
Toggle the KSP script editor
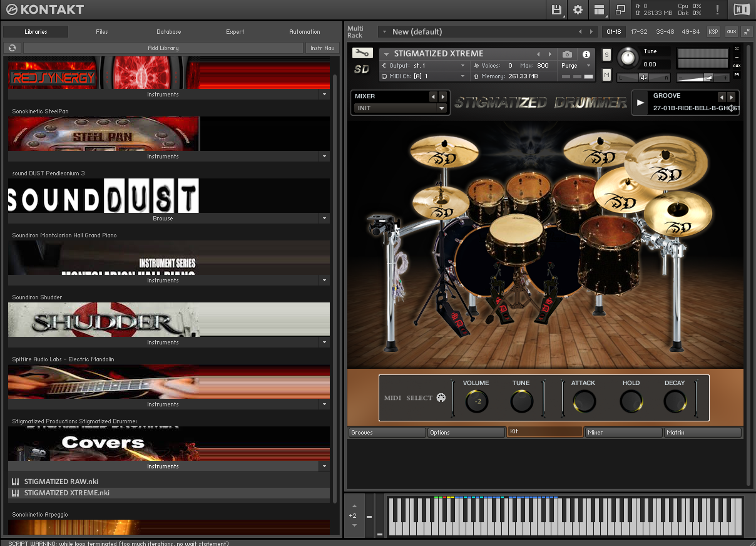coord(713,31)
